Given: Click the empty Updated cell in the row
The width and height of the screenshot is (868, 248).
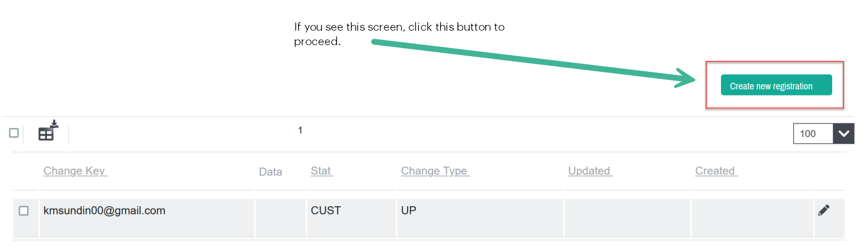Looking at the screenshot, I should click(x=627, y=218).
